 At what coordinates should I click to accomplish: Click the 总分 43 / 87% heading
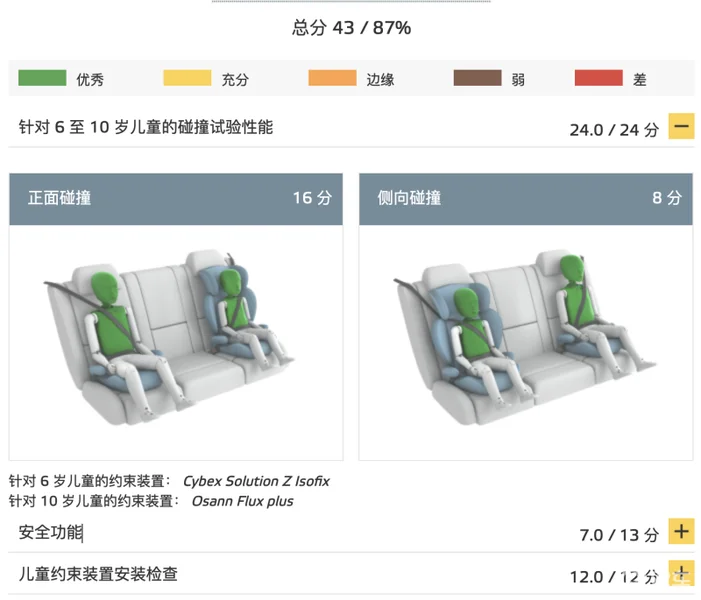(351, 28)
